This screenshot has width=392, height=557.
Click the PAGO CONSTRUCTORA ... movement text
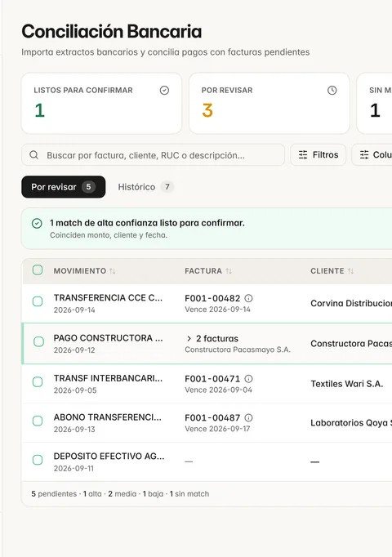[108, 338]
